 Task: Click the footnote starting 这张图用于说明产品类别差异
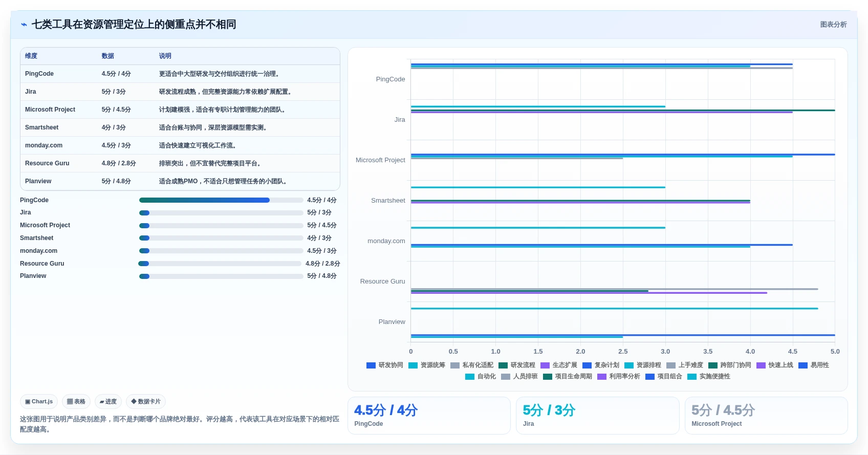(180, 424)
